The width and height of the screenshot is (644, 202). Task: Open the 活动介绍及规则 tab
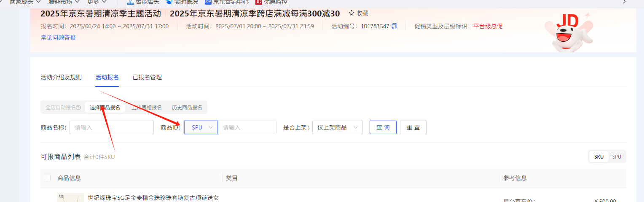coord(61,77)
